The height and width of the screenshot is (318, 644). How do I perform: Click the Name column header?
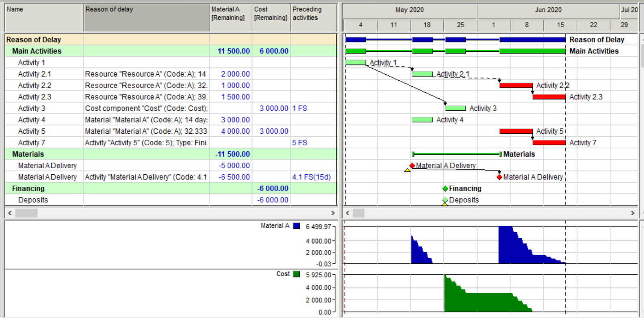click(x=44, y=18)
